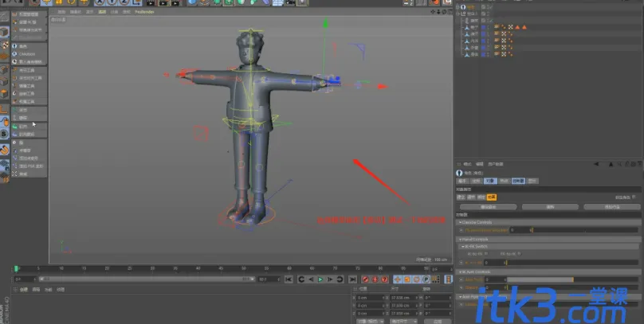Lock the Z axis in top toolbar
The height and width of the screenshot is (324, 644).
(x=125, y=2)
